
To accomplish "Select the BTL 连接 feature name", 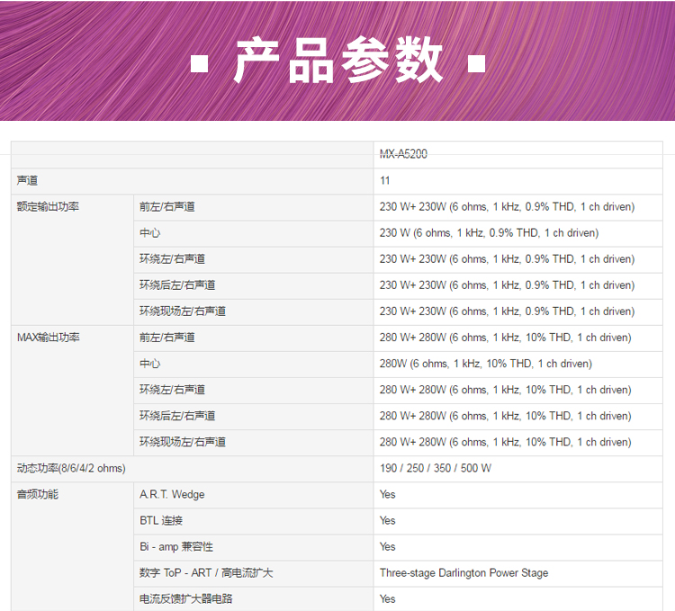I will coord(161,521).
